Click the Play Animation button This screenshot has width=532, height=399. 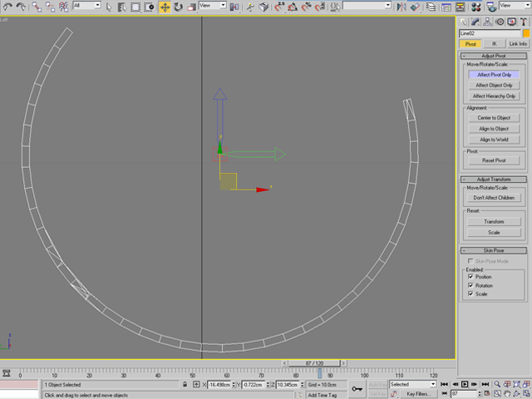pos(465,384)
